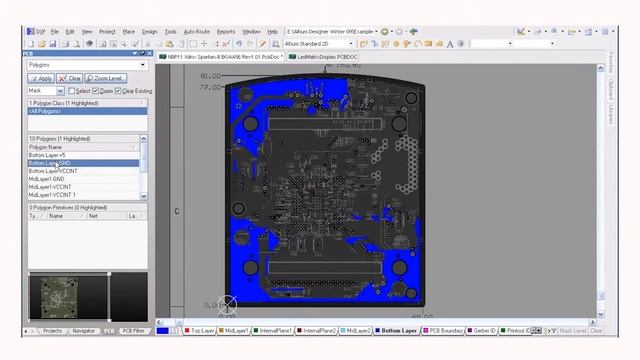Click the workspace vertical scrollbar up arrow
The height and width of the screenshot is (360, 640).
(601, 69)
